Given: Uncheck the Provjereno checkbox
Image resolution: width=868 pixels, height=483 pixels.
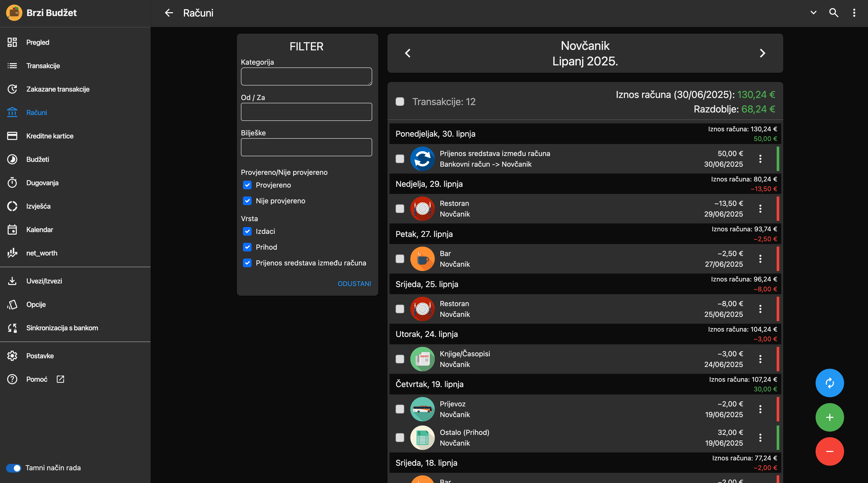Looking at the screenshot, I should click(x=247, y=185).
